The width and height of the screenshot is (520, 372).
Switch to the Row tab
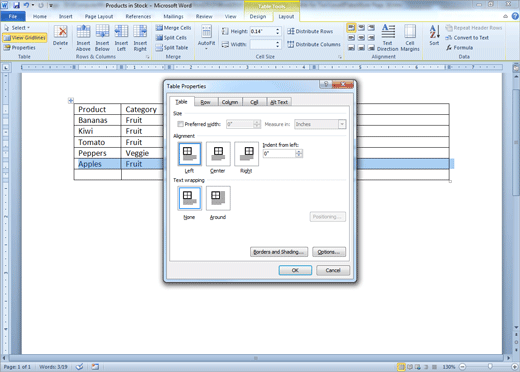pos(206,102)
